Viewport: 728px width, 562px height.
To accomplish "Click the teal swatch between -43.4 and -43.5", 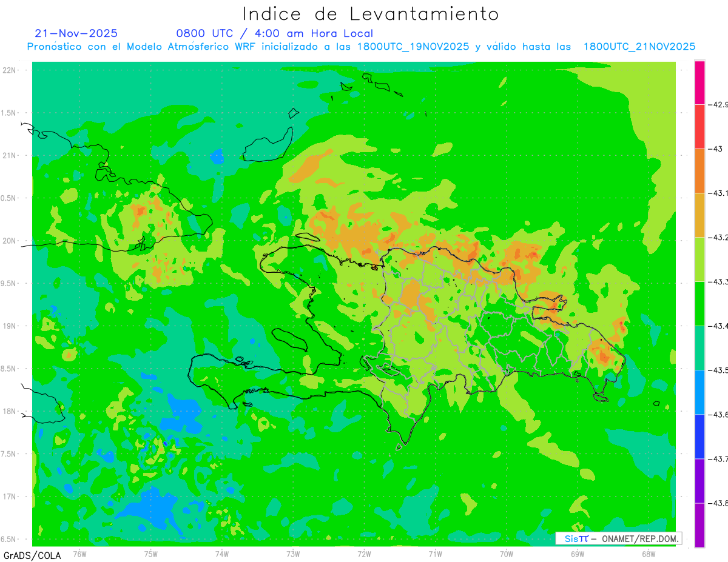I will pyautogui.click(x=699, y=348).
